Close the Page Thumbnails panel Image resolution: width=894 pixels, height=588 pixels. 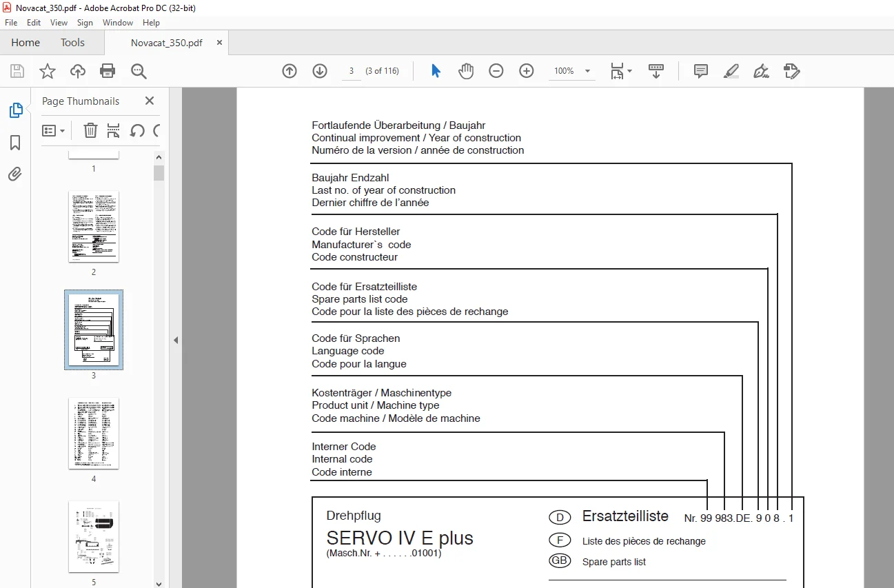click(x=150, y=101)
